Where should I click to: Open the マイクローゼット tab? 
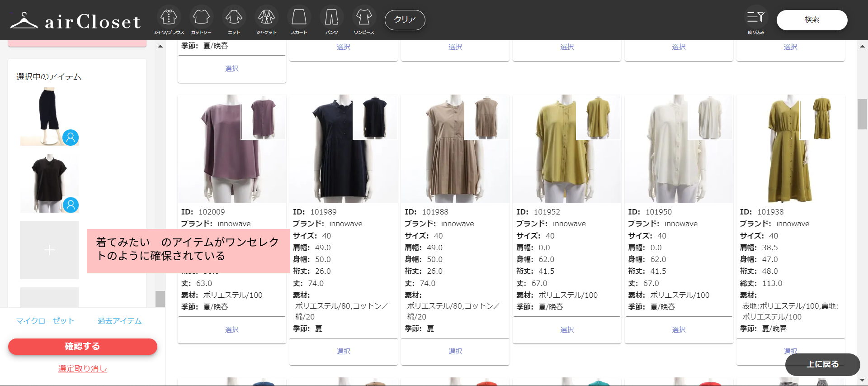[45, 321]
